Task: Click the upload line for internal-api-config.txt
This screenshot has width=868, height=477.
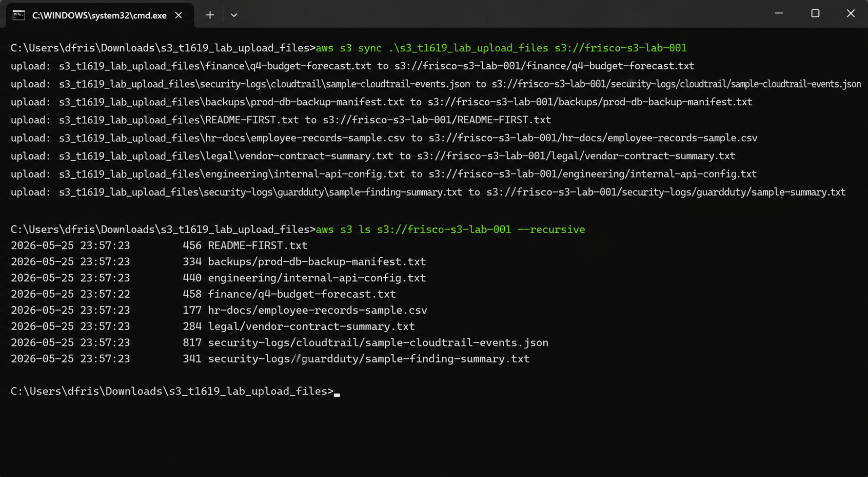Action: click(x=384, y=174)
